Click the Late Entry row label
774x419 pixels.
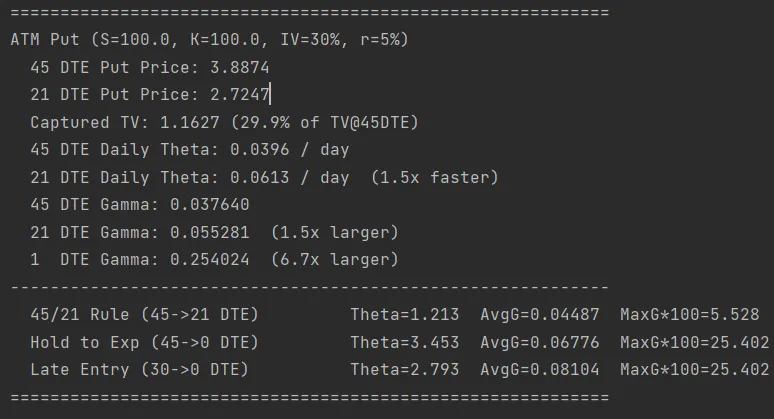[x=139, y=369]
